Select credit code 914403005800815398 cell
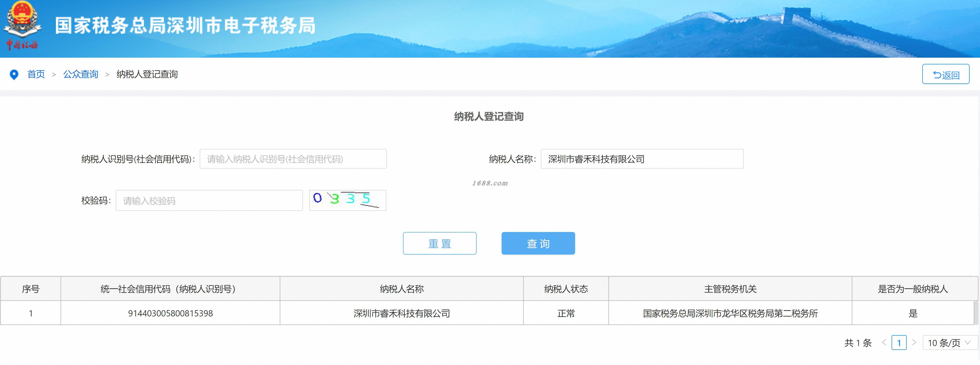This screenshot has width=980, height=365. point(170,313)
